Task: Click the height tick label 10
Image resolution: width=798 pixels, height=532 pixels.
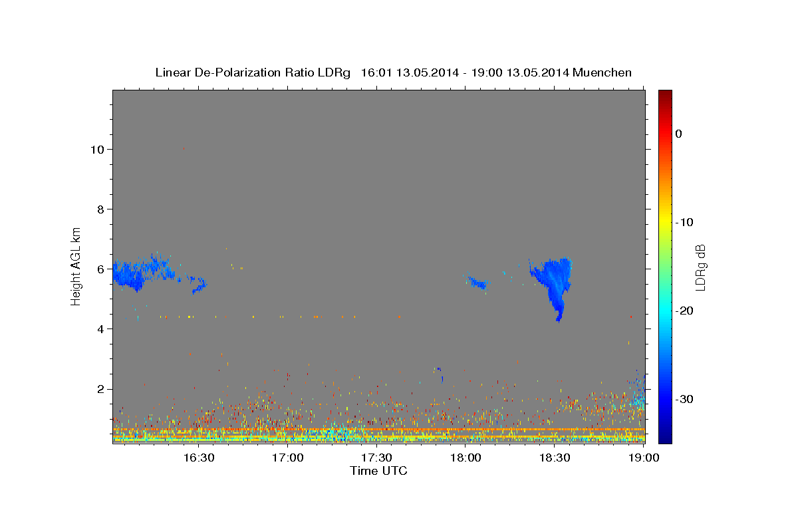Action: click(96, 150)
